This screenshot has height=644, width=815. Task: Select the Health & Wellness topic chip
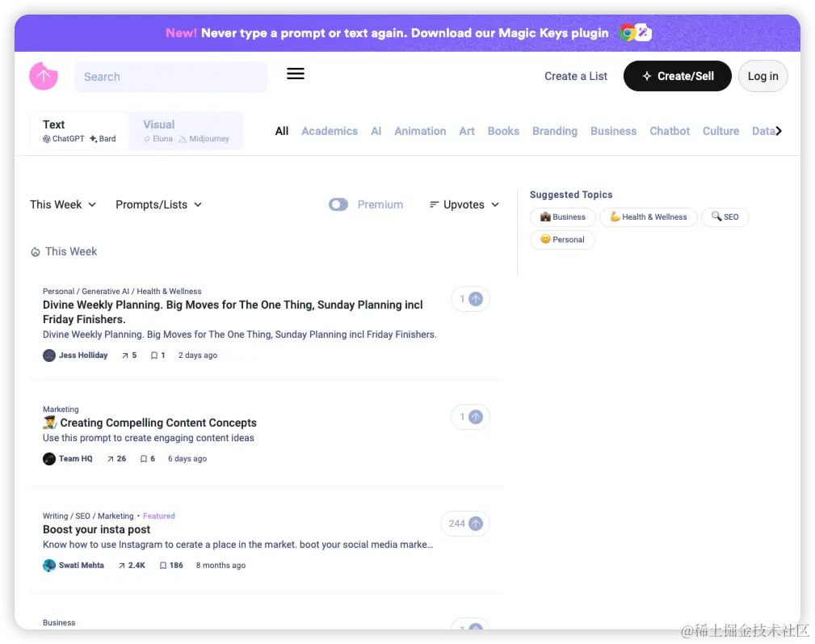(648, 217)
